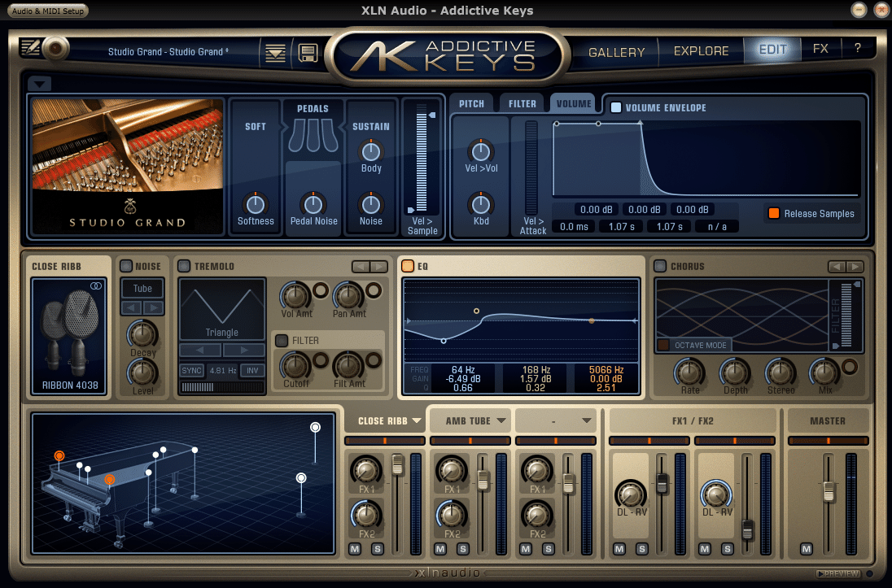Open the GALLERY page
The image size is (892, 588).
click(x=616, y=52)
